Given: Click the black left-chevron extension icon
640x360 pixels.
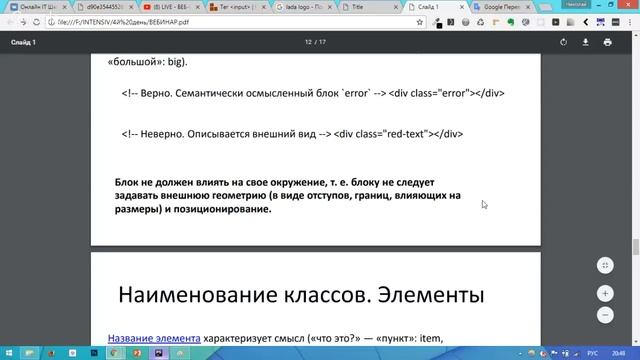Looking at the screenshot, I should (585, 22).
